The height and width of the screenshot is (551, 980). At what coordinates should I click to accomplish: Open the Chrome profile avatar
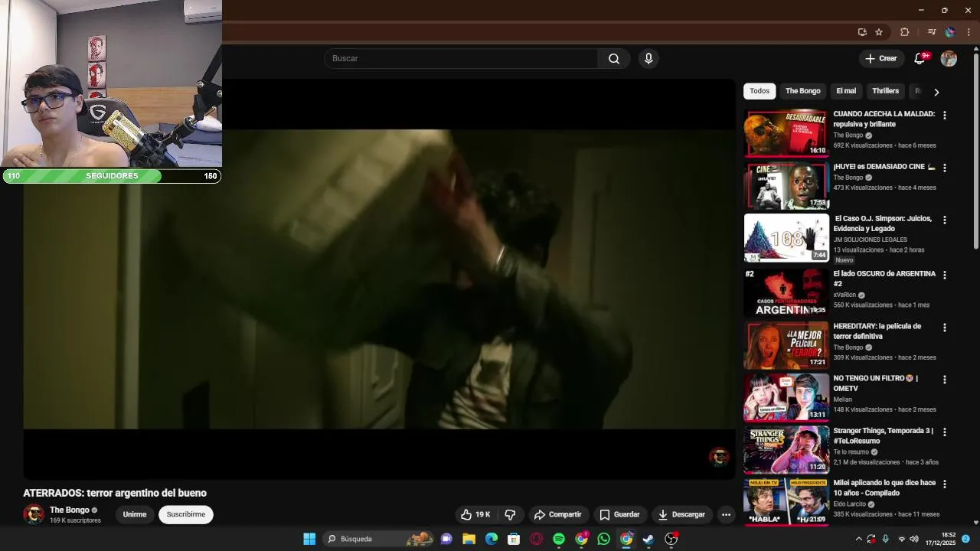[950, 32]
